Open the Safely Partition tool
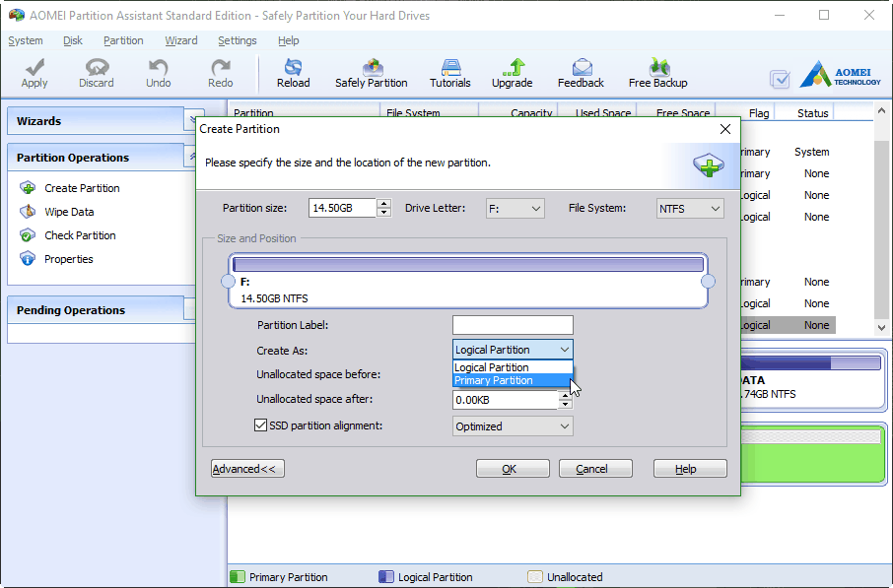Viewport: 893px width, 588px height. coord(372,72)
